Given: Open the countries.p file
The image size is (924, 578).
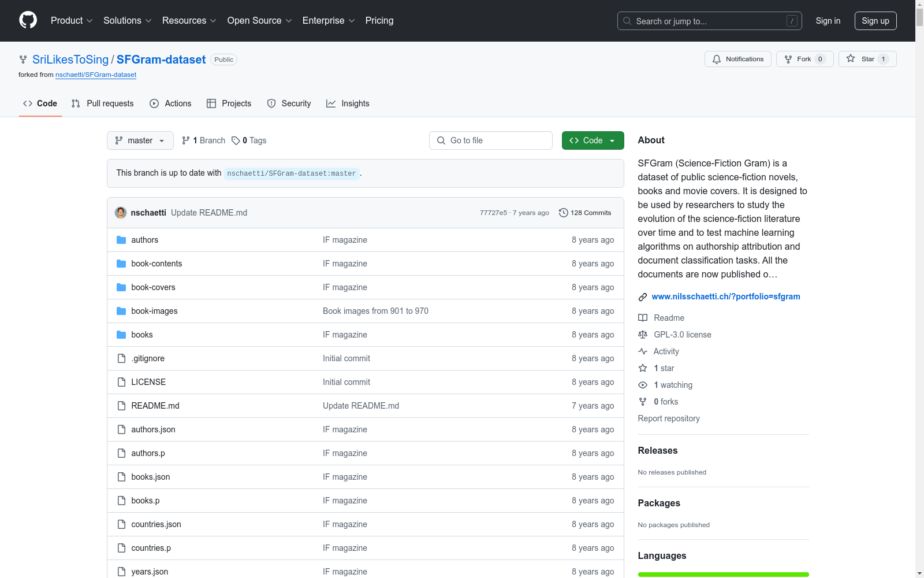Looking at the screenshot, I should (x=151, y=548).
